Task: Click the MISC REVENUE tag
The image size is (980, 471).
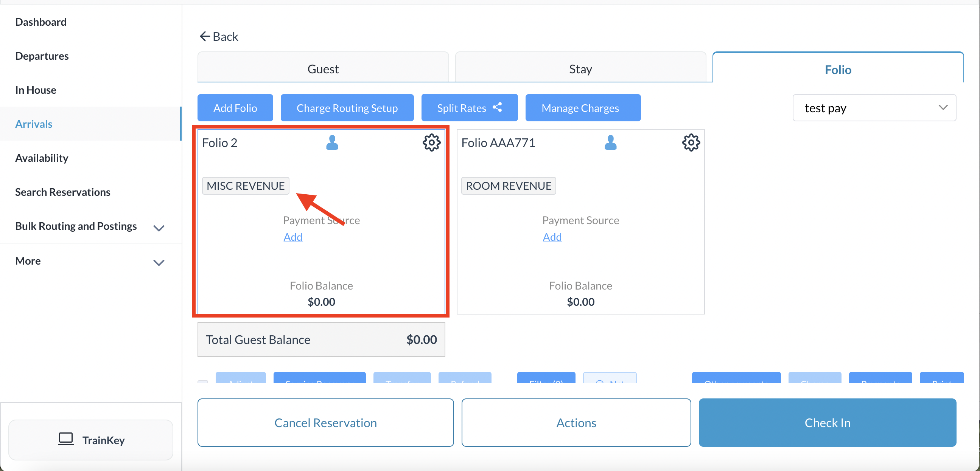Action: 246,186
